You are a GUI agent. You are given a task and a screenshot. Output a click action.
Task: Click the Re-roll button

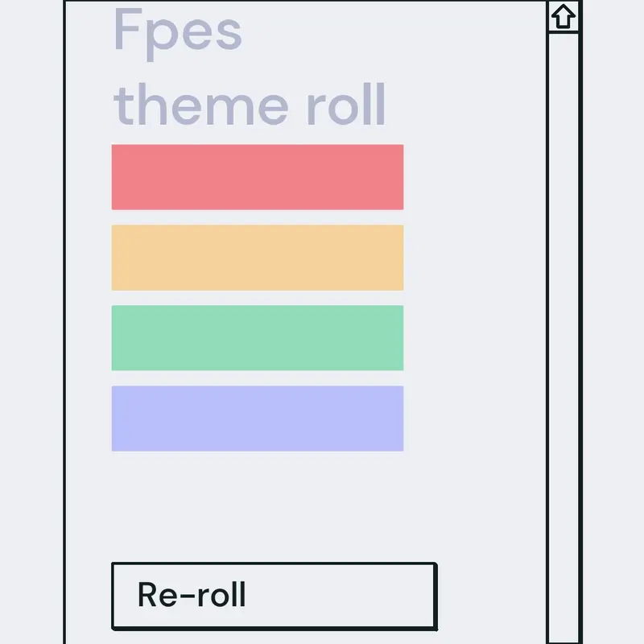coord(275,596)
